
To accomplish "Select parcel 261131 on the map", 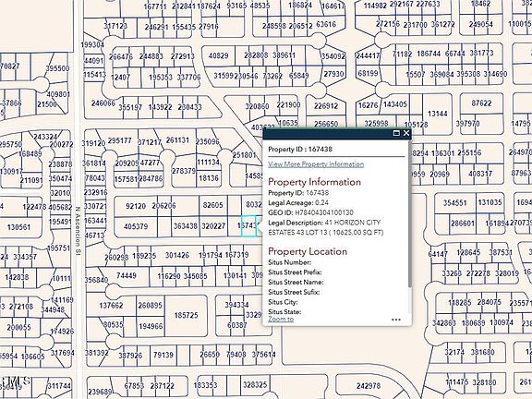I will tap(177, 139).
